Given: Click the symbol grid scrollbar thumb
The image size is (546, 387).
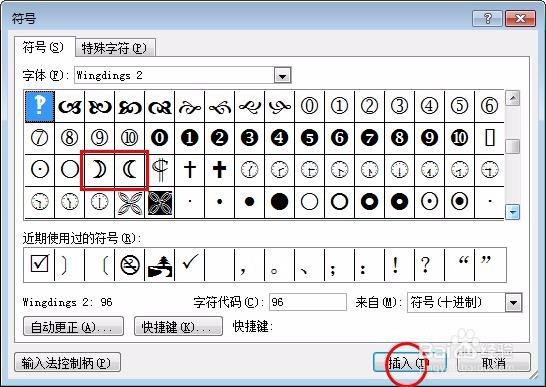Looking at the screenshot, I should (513, 146).
